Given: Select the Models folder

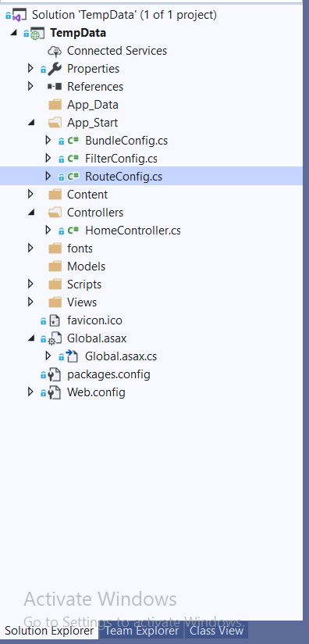Looking at the screenshot, I should click(x=86, y=267).
